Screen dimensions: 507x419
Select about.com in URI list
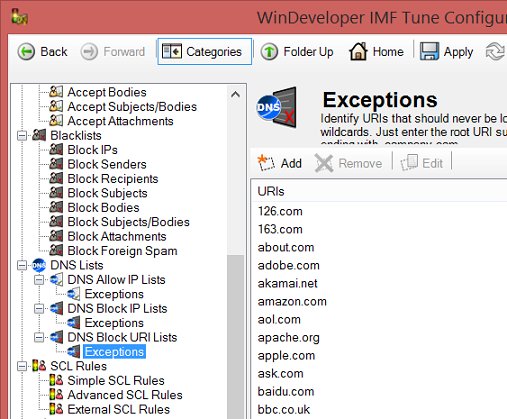pyautogui.click(x=286, y=247)
